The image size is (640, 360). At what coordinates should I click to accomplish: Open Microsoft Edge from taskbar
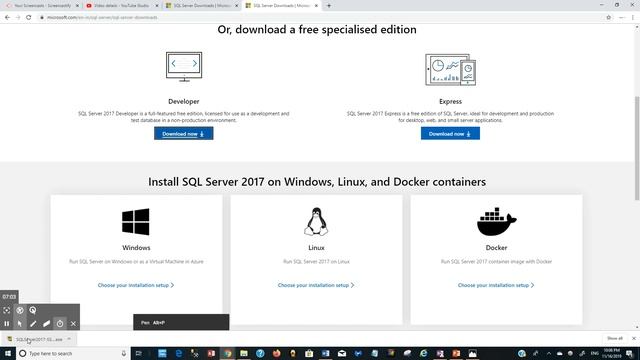click(179, 353)
